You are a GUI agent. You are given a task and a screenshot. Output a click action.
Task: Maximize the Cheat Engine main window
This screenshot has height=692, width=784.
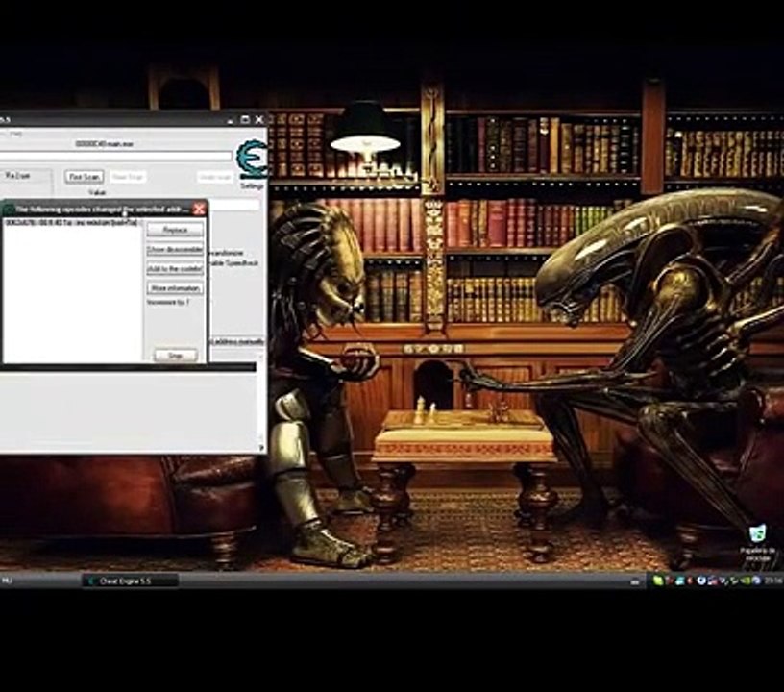[245, 119]
